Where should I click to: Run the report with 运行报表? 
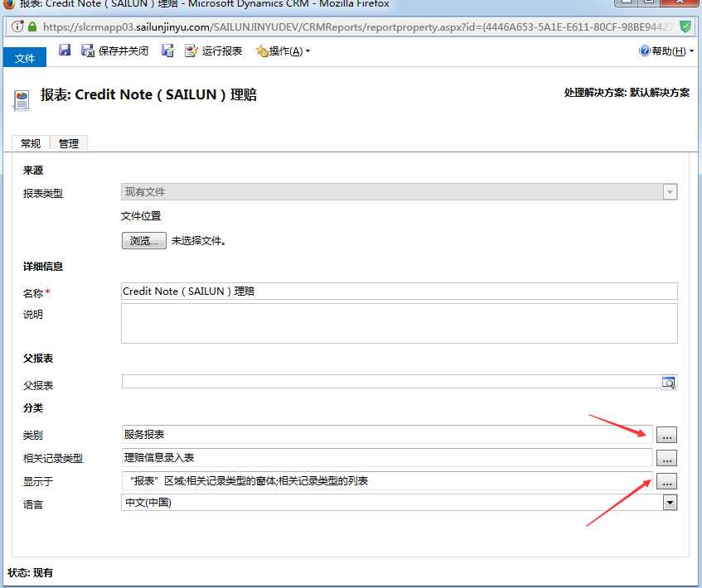214,51
